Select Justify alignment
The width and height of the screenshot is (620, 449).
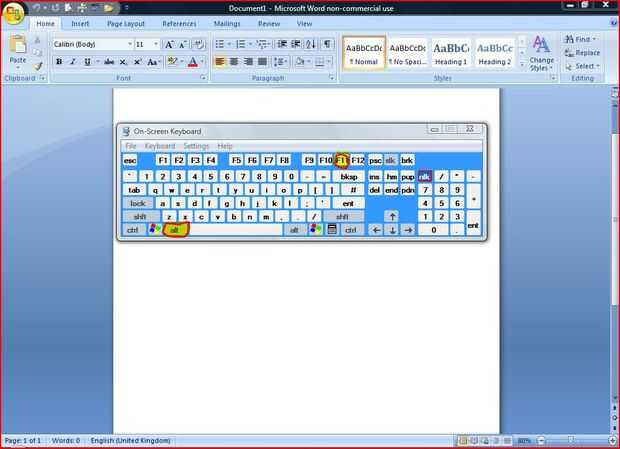coord(263,62)
